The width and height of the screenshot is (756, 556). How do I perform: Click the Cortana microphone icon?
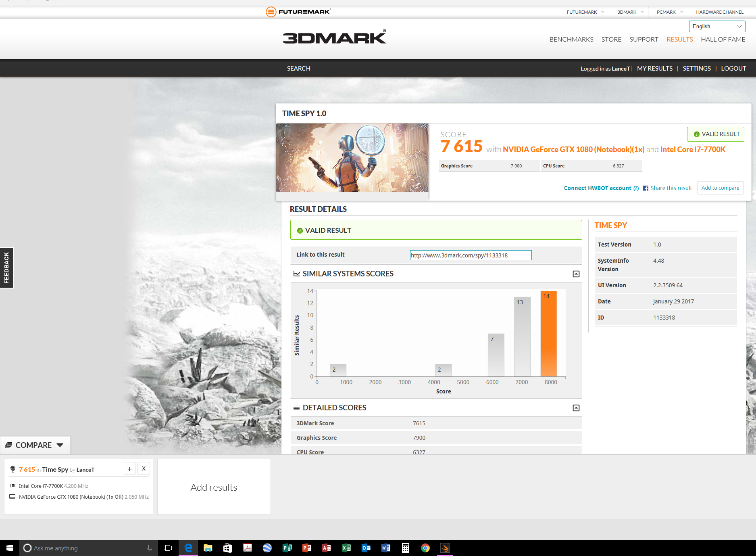click(150, 548)
